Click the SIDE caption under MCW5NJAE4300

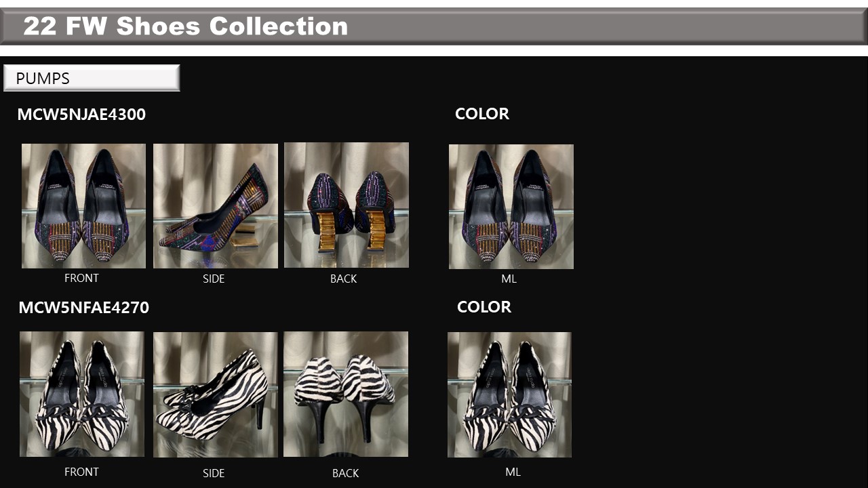pos(214,279)
